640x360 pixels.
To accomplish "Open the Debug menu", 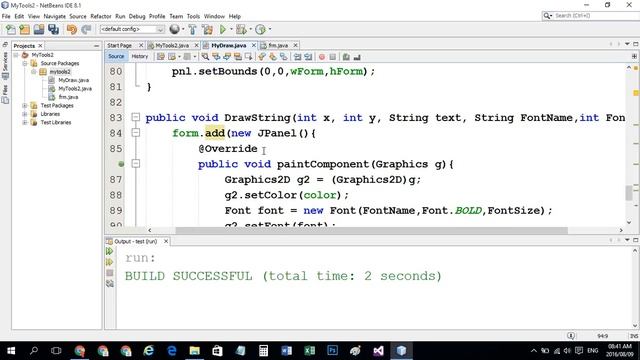I will (137, 16).
